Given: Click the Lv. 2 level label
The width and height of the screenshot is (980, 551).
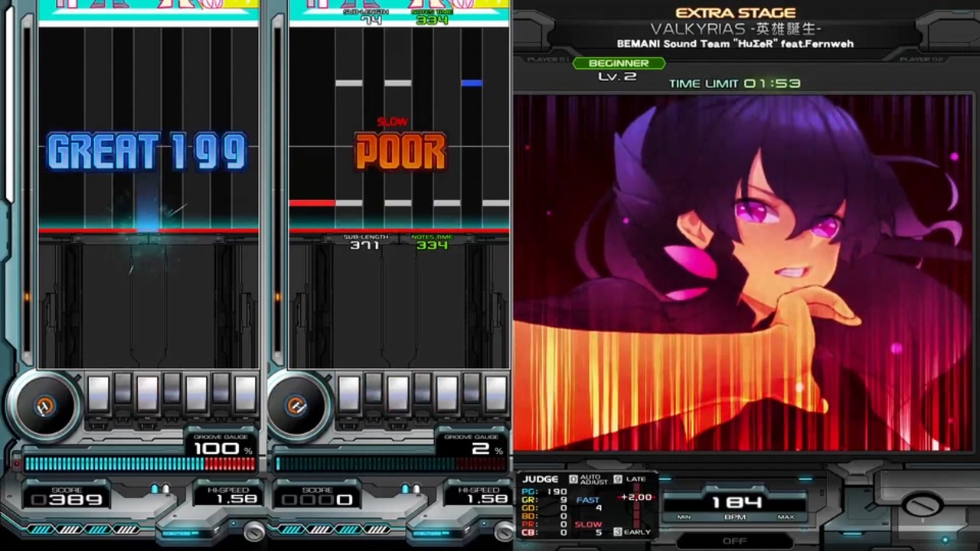Looking at the screenshot, I should pyautogui.click(x=617, y=77).
